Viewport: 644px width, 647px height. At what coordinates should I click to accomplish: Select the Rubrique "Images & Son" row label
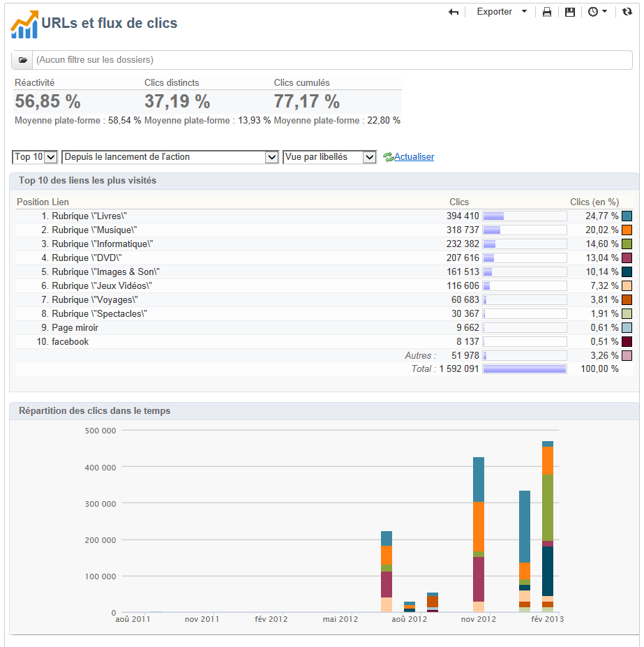tap(105, 272)
